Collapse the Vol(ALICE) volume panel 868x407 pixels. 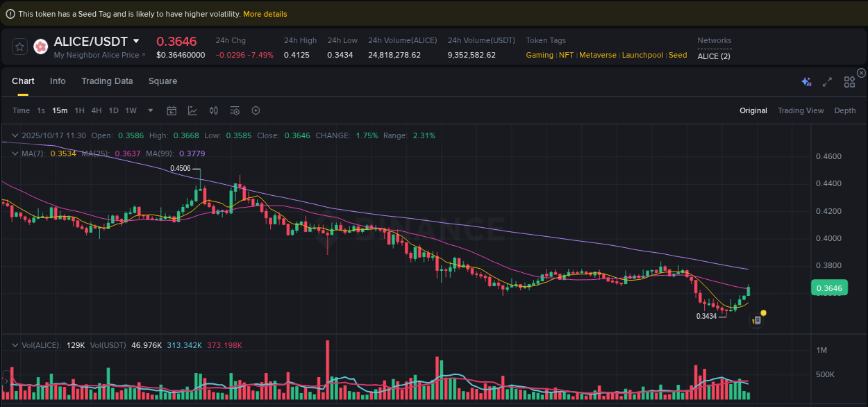point(15,344)
